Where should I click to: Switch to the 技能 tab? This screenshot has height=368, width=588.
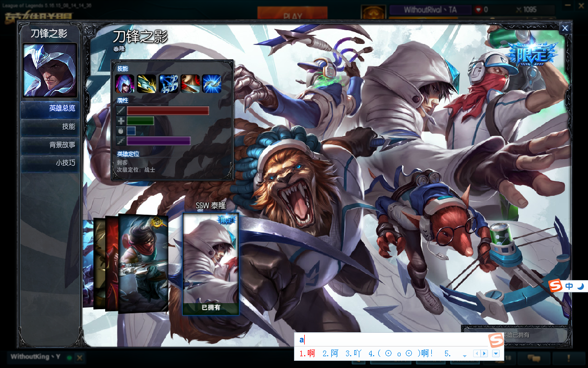pyautogui.click(x=50, y=127)
